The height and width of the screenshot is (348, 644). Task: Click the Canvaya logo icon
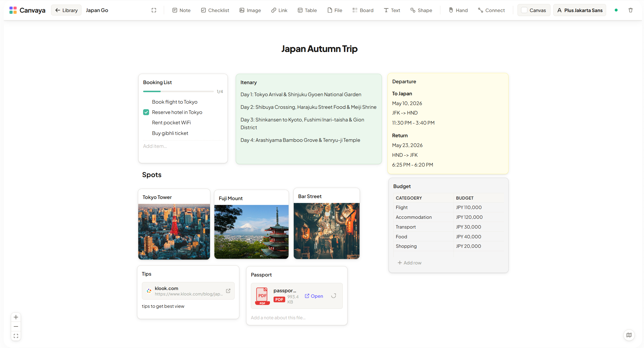pyautogui.click(x=13, y=10)
